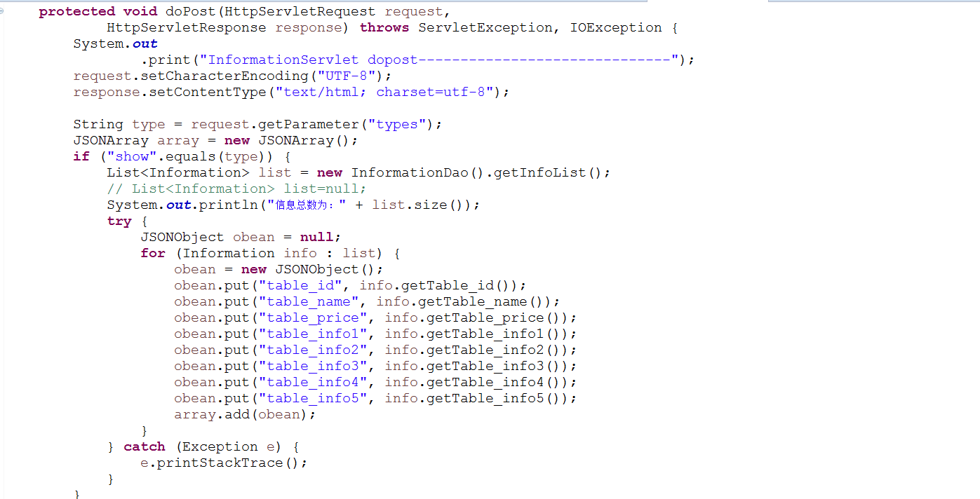Click the new JSONArray() constructor call

point(287,140)
